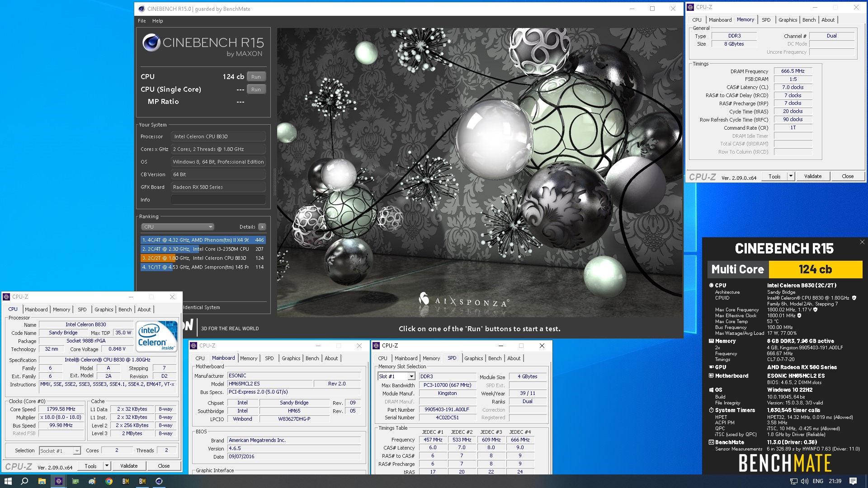Screen dimensions: 868x488
Task: Click the CPU-Z title icon of the Mainboard window
Action: pos(193,346)
